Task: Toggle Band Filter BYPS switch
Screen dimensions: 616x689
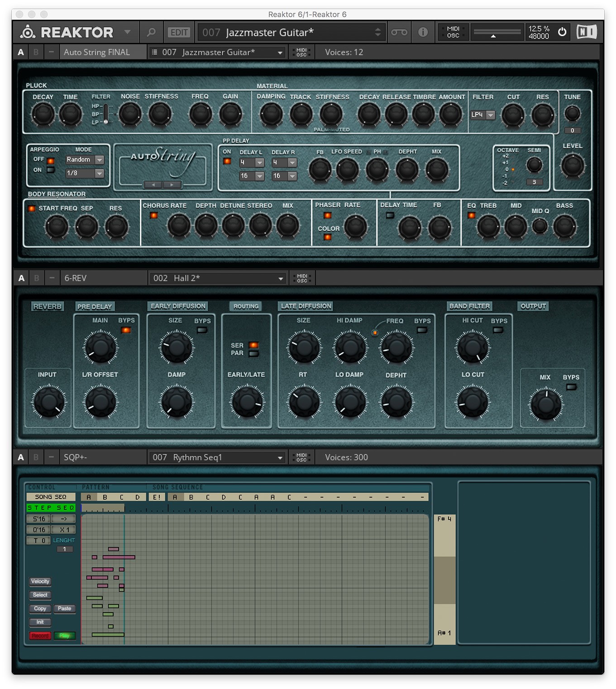Action: (498, 330)
